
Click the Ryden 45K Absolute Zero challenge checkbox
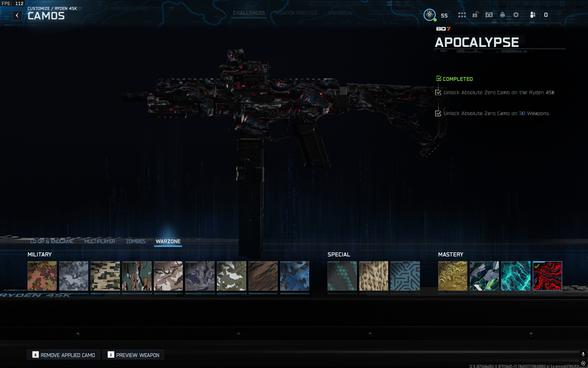(x=438, y=92)
